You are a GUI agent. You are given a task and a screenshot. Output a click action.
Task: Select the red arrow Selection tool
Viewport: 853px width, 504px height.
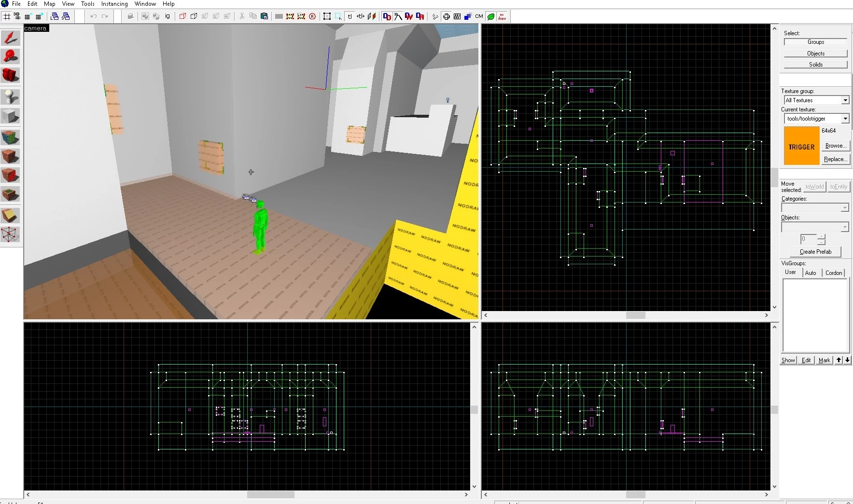tap(10, 38)
